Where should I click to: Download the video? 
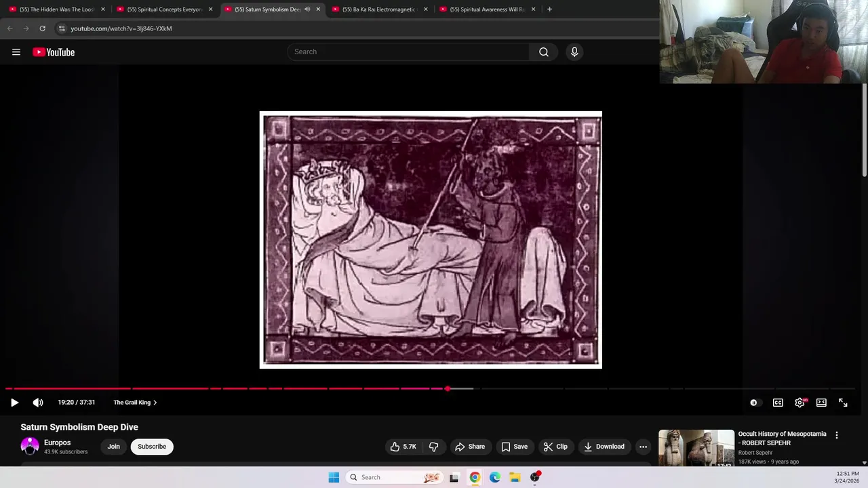click(604, 447)
